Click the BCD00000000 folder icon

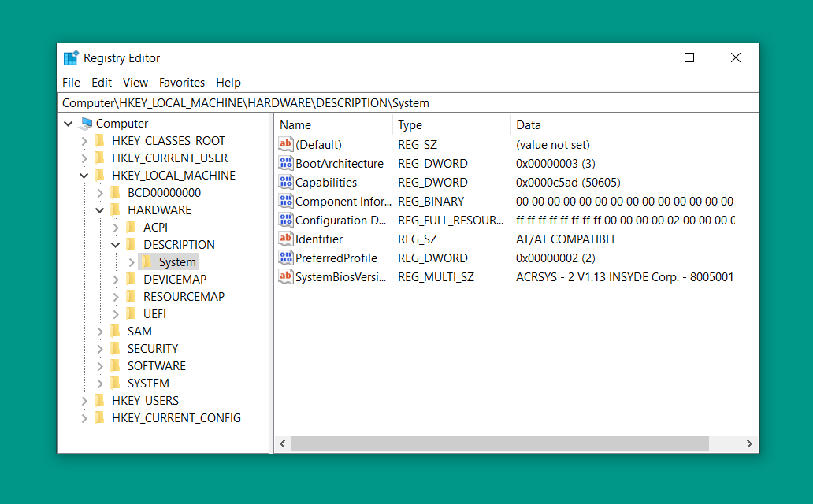click(x=116, y=193)
